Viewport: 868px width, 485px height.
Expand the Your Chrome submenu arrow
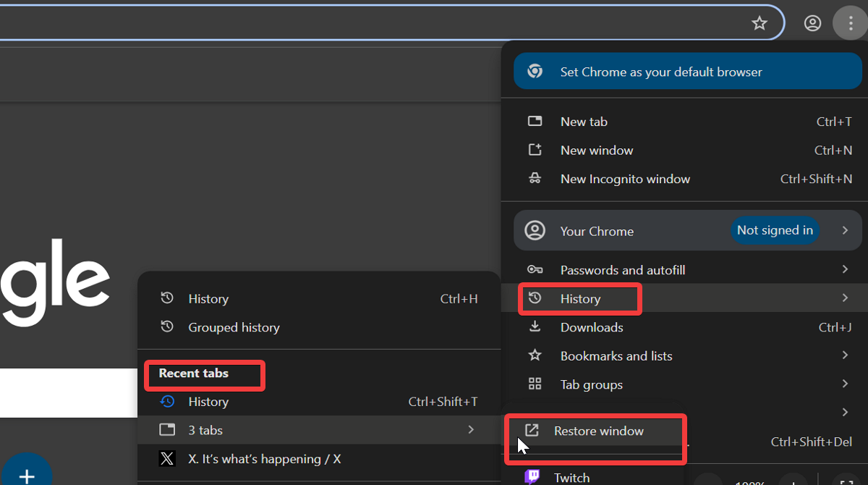click(x=845, y=231)
